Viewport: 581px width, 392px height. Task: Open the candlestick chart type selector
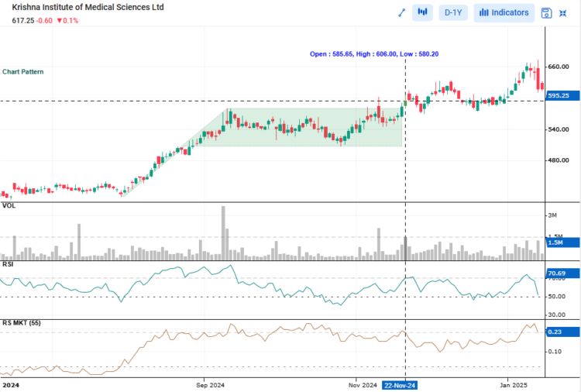(422, 12)
